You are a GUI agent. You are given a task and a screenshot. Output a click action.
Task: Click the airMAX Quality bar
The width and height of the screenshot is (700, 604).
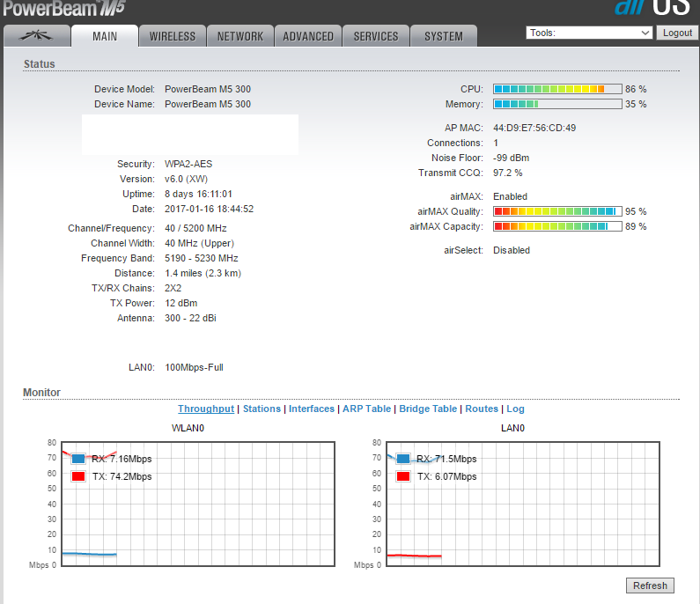557,211
